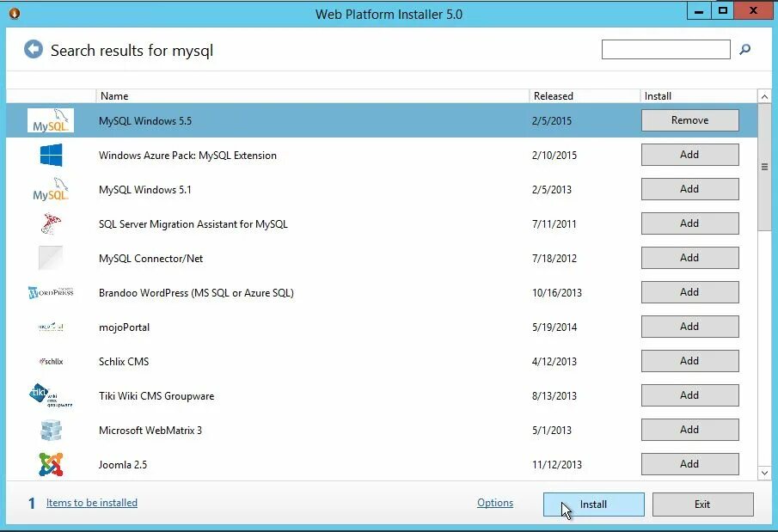This screenshot has height=532, width=778.
Task: Click the release date 2/10/2015
Action: [x=554, y=156]
